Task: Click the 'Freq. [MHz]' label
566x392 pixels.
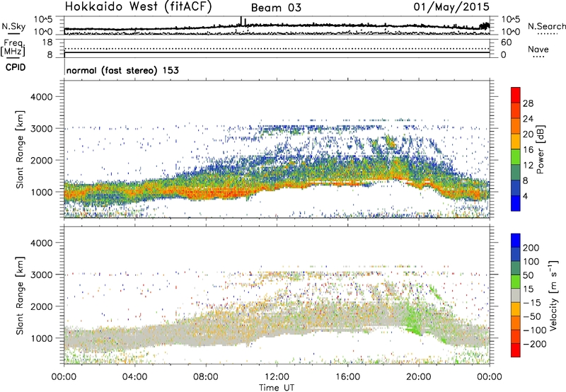Action: tap(13, 48)
